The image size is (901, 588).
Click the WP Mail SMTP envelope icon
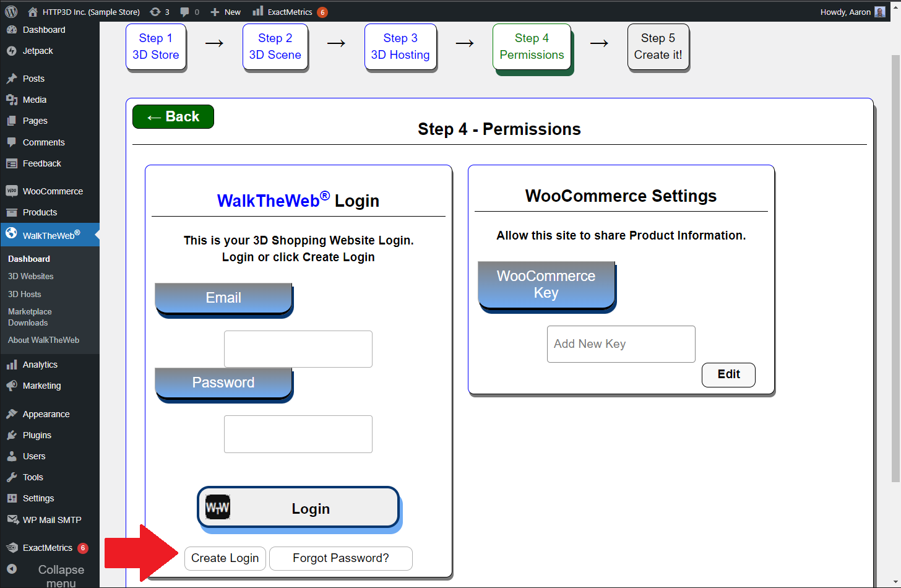pos(12,520)
